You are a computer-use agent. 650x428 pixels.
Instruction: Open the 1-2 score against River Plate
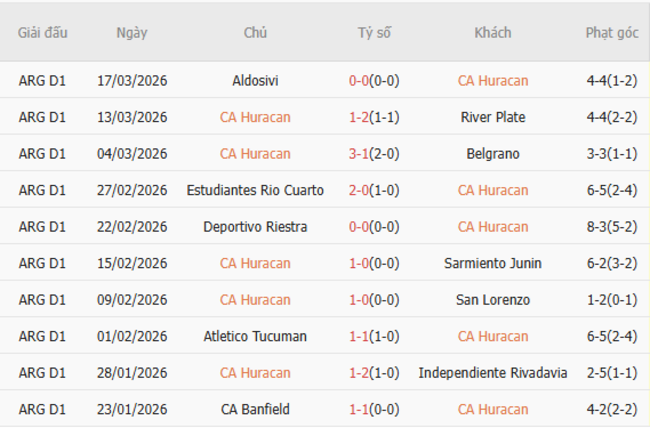pyautogui.click(x=359, y=117)
